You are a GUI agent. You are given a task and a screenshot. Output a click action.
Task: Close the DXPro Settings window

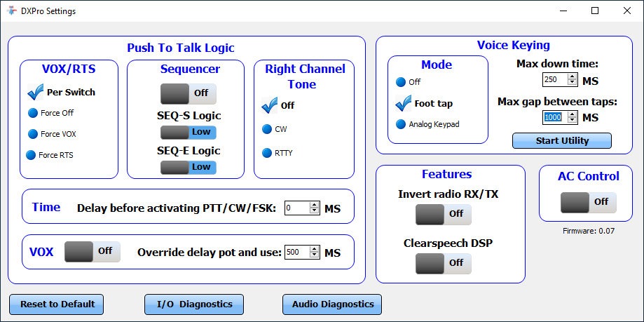[x=627, y=11]
